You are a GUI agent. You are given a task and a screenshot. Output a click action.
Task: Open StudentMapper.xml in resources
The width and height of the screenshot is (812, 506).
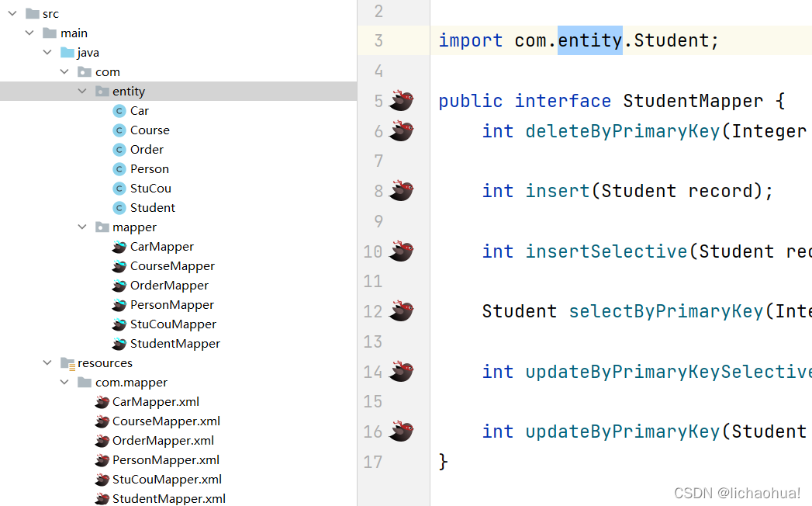pyautogui.click(x=169, y=499)
